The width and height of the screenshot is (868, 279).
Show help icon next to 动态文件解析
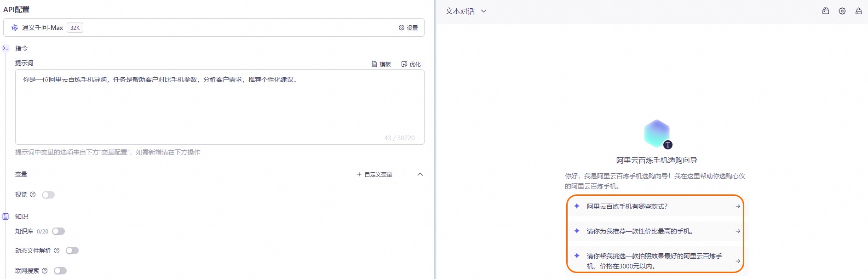point(57,251)
